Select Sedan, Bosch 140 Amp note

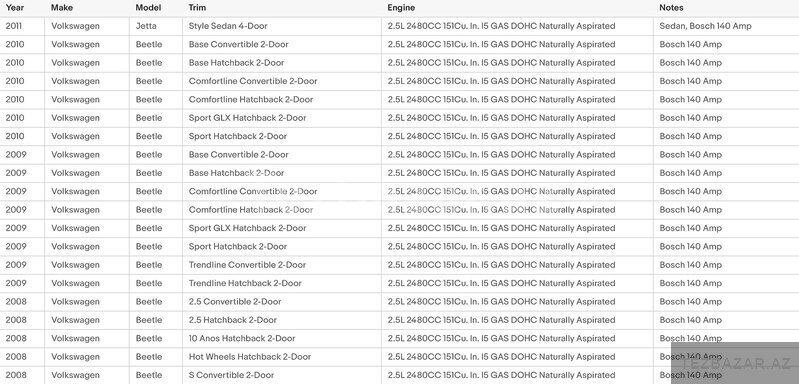point(705,26)
